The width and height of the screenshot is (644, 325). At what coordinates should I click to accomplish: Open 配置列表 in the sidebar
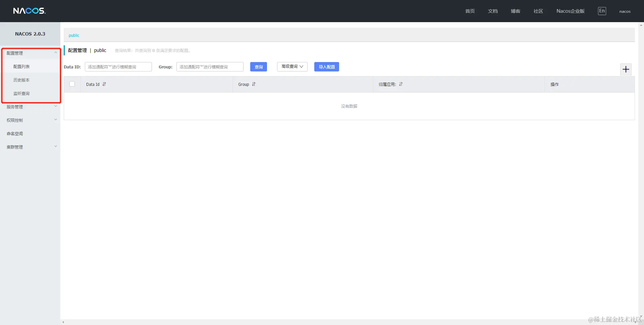(x=21, y=66)
